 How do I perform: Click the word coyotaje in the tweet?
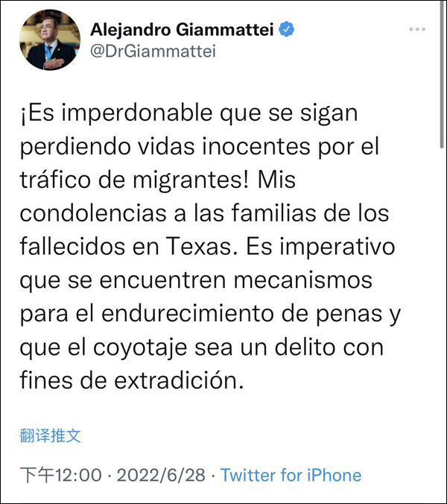(x=140, y=348)
